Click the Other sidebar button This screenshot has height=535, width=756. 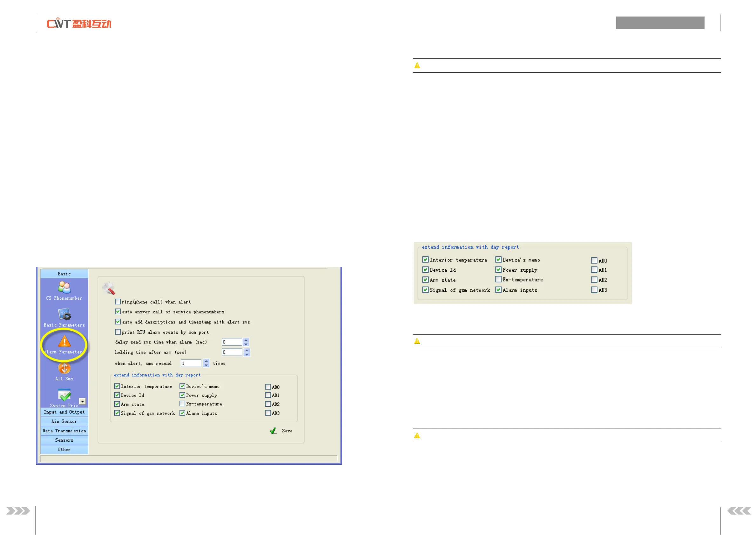(x=64, y=450)
